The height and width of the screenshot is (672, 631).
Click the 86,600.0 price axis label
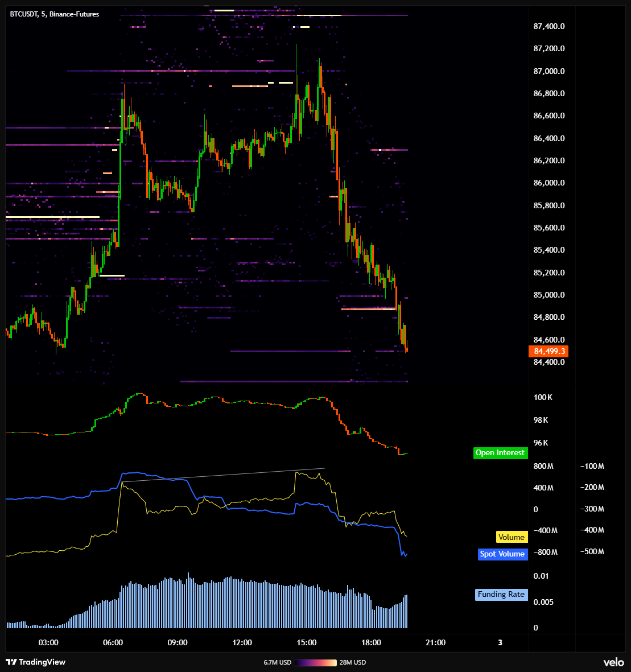549,116
